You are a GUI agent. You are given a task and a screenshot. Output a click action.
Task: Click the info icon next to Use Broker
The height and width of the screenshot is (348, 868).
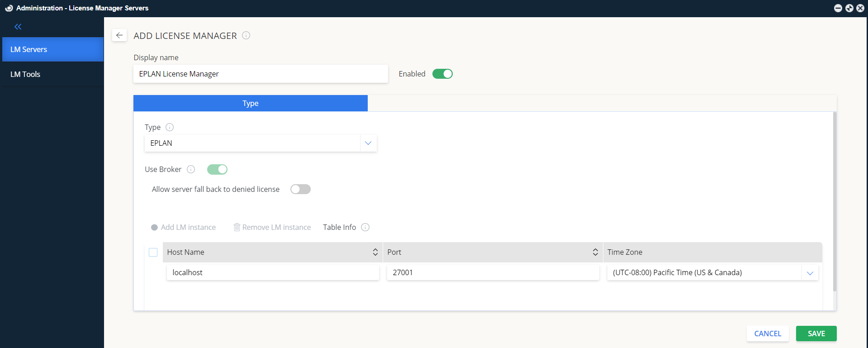click(x=191, y=169)
